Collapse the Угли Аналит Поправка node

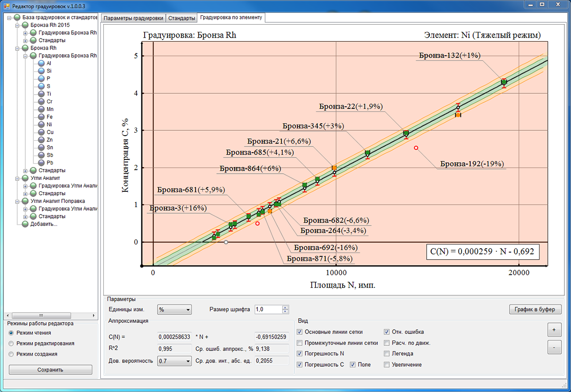tap(18, 201)
